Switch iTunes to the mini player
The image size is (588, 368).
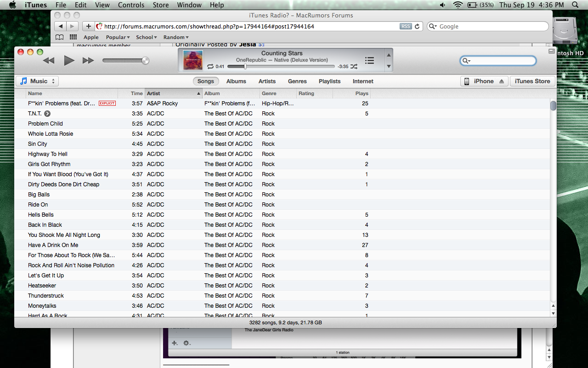pos(551,52)
